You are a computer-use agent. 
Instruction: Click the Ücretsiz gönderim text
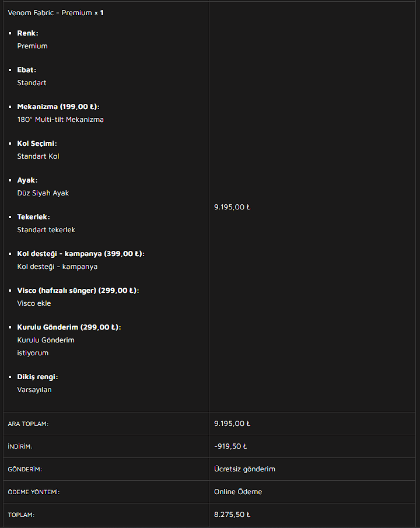tap(244, 469)
